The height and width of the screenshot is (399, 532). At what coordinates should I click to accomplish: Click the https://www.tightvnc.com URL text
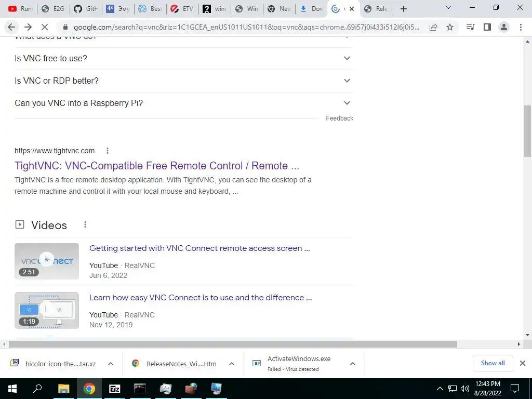coord(55,151)
